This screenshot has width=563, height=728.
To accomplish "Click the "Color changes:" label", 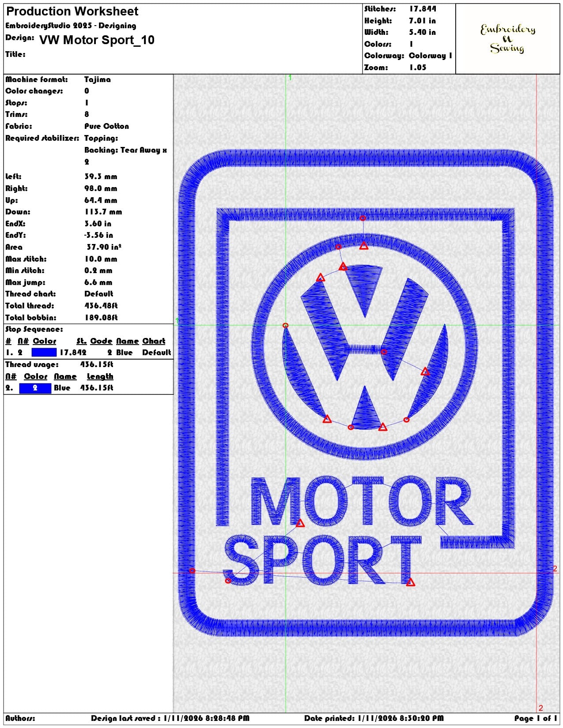I will click(x=34, y=91).
